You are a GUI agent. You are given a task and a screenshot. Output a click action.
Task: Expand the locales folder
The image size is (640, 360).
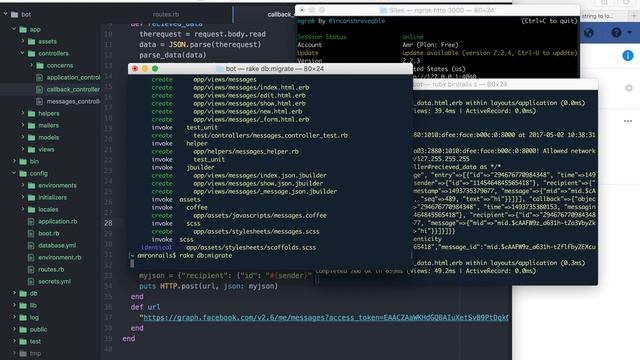point(23,209)
